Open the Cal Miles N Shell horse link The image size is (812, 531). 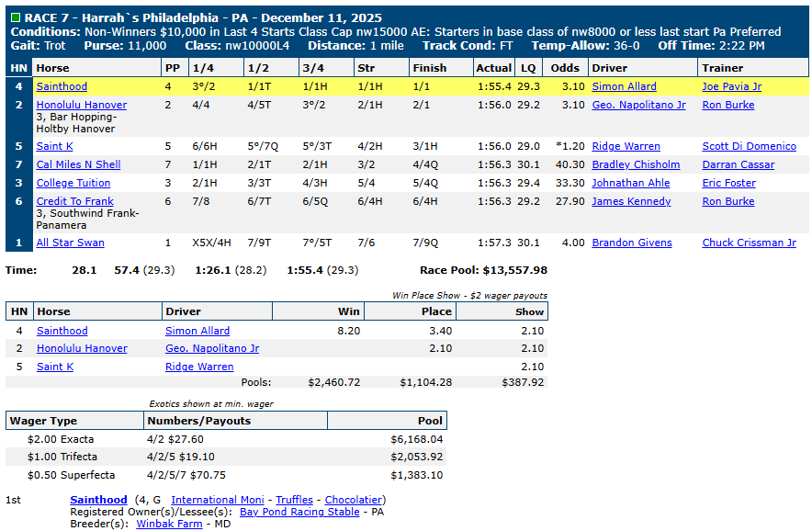[78, 164]
